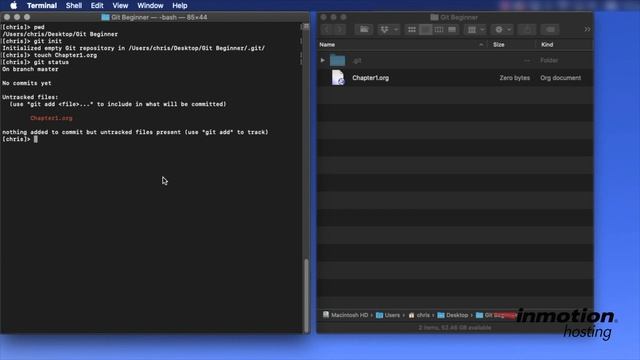Click Desktop folder in the path bar
640x360 pixels.
[453, 315]
